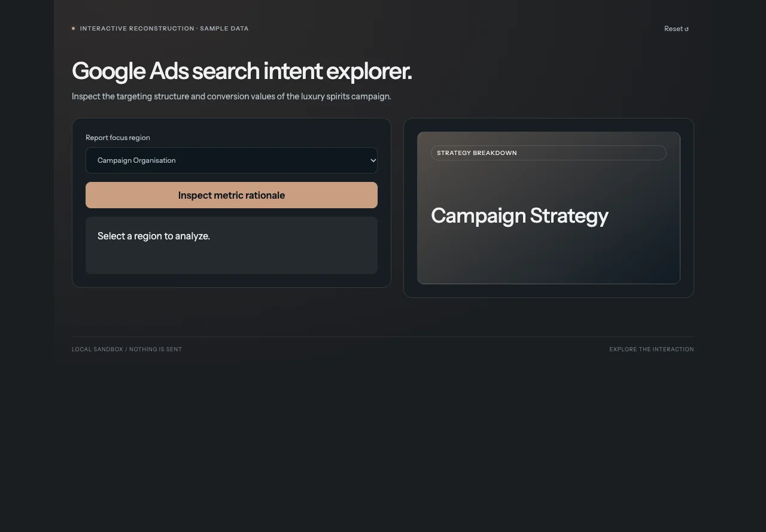Click 'INTERACTIVE RECONSTRUCTION · SAMPLE DATA' header text
This screenshot has height=532, width=766.
pos(164,28)
